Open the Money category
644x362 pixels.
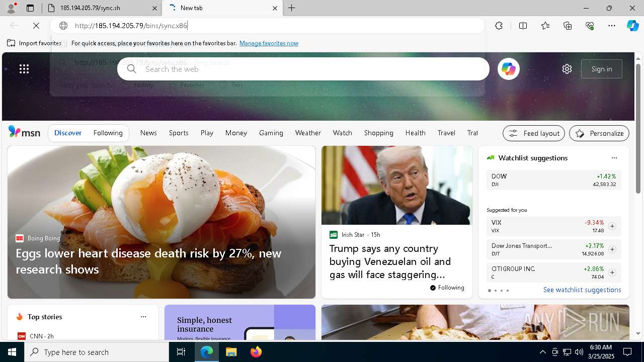coord(236,133)
